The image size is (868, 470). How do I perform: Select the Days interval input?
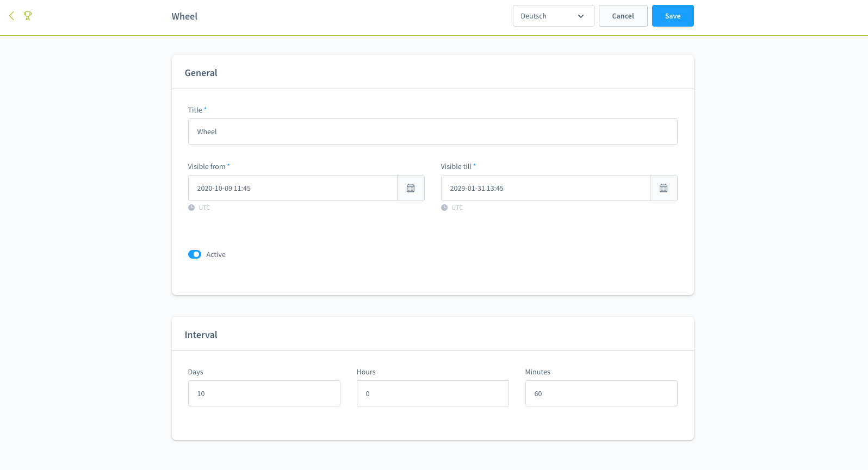[x=264, y=393]
